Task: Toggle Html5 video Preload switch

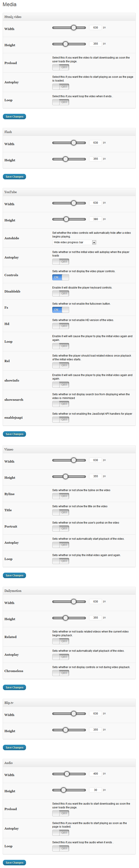Action: point(61,67)
